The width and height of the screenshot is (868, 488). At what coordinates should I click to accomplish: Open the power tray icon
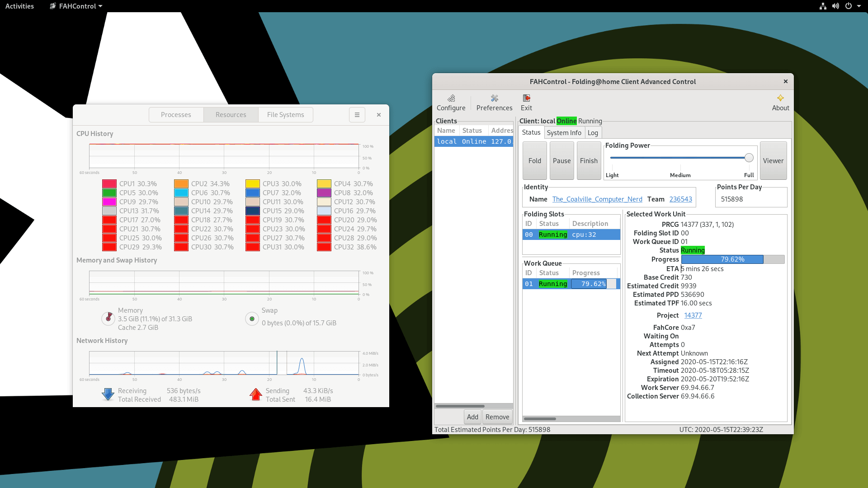[x=848, y=6]
